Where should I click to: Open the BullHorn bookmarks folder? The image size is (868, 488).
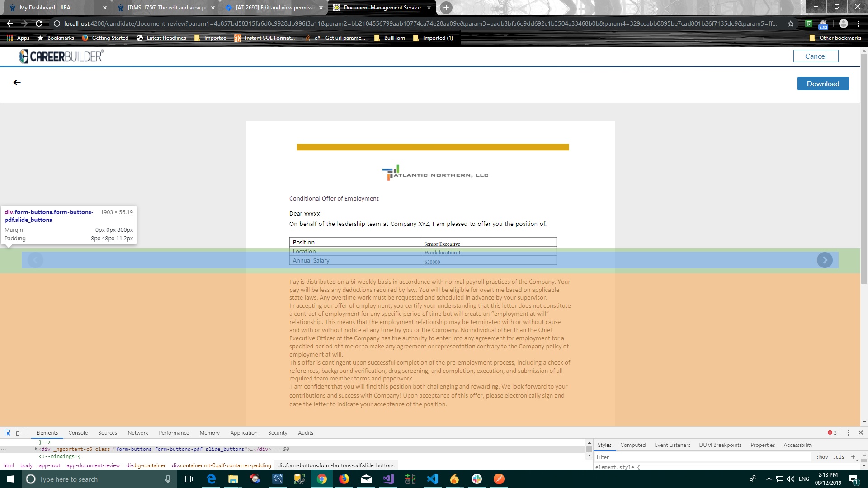[x=389, y=38]
